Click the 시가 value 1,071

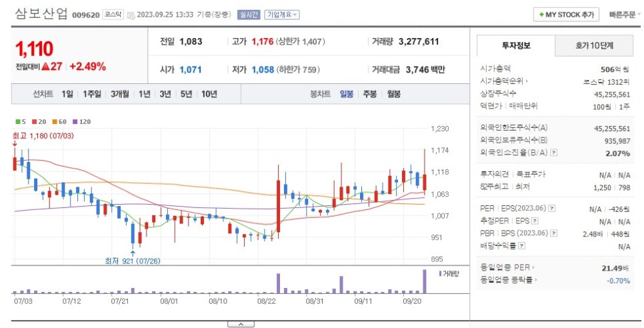(191, 69)
